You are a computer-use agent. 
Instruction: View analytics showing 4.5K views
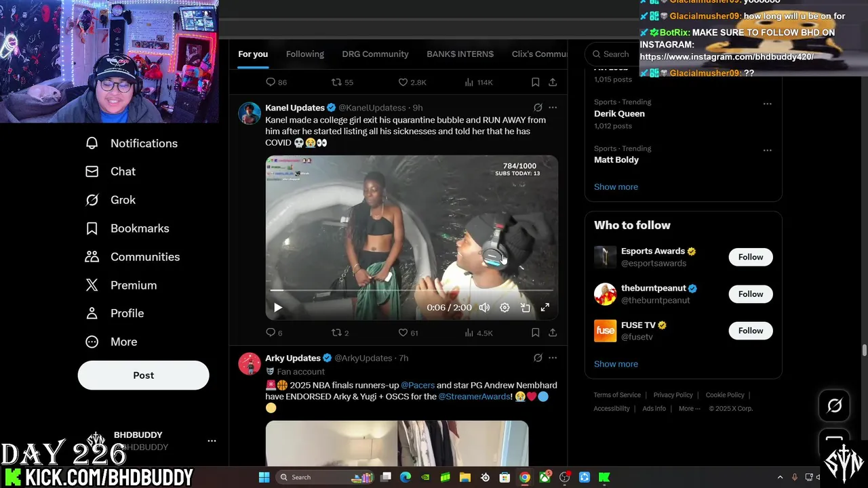(478, 333)
